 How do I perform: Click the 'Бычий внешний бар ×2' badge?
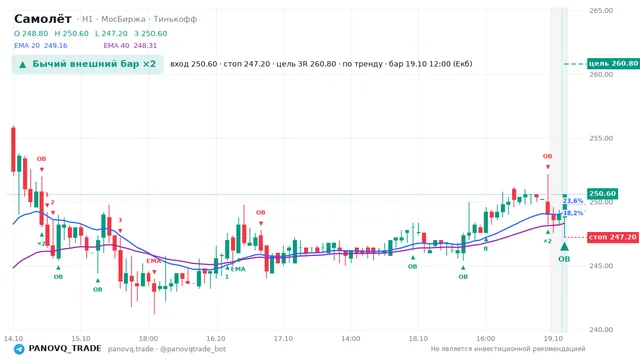pos(88,64)
